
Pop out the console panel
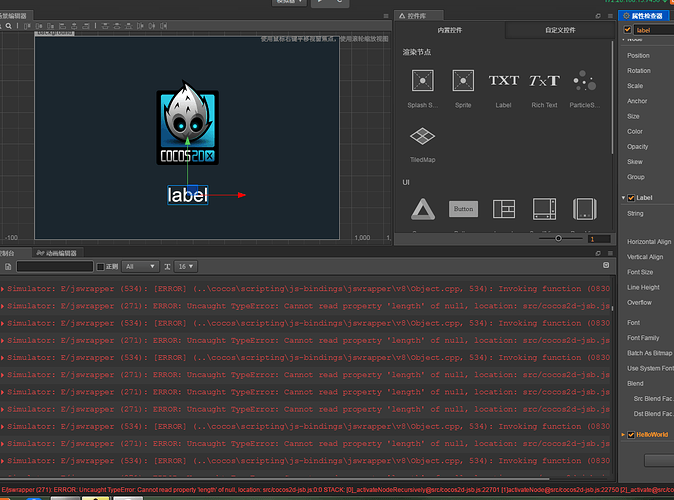tap(598, 253)
